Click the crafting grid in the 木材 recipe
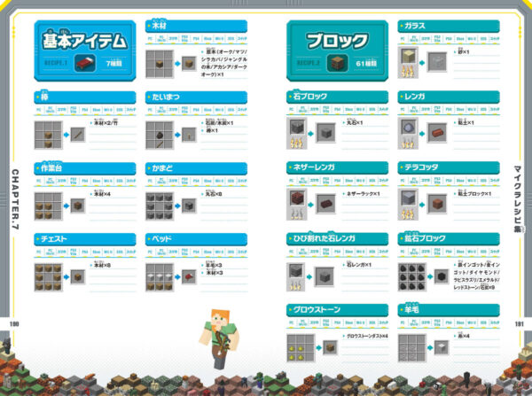 (160, 64)
